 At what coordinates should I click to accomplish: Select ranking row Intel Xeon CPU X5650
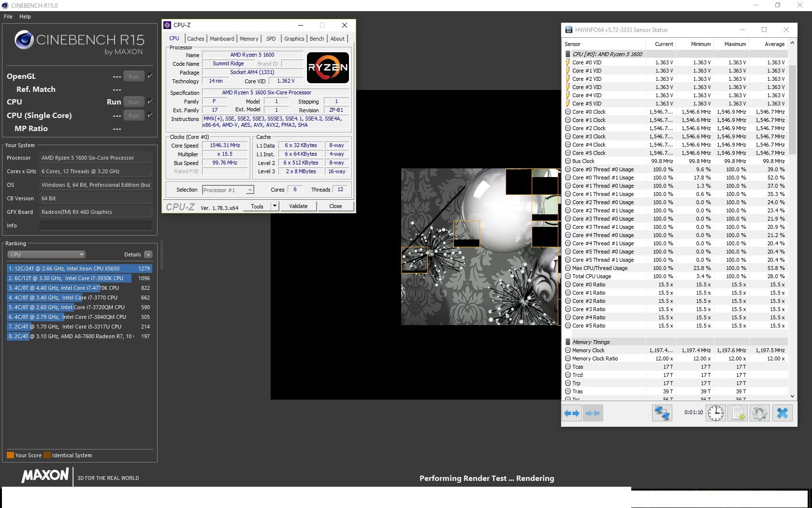79,269
